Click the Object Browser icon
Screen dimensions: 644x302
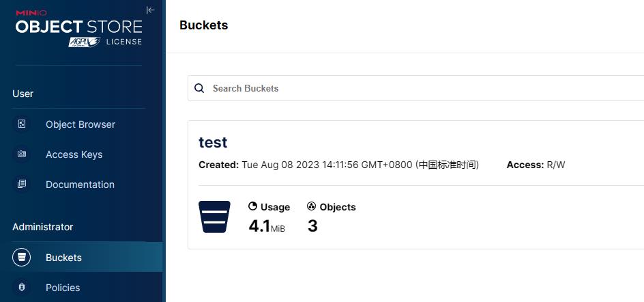click(x=22, y=124)
